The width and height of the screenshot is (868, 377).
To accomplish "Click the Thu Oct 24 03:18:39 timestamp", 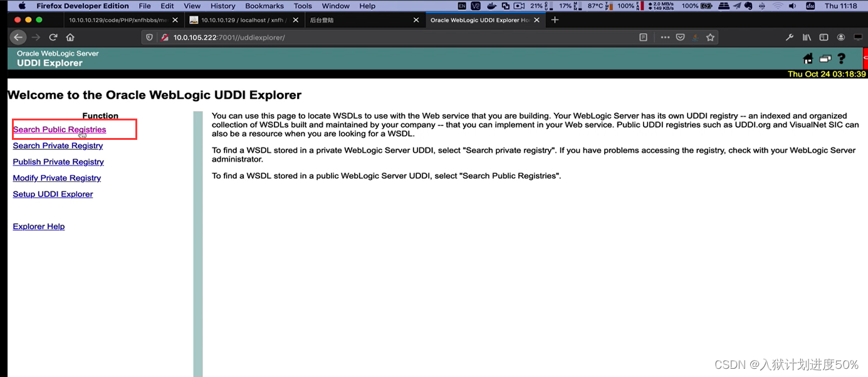I will click(827, 74).
